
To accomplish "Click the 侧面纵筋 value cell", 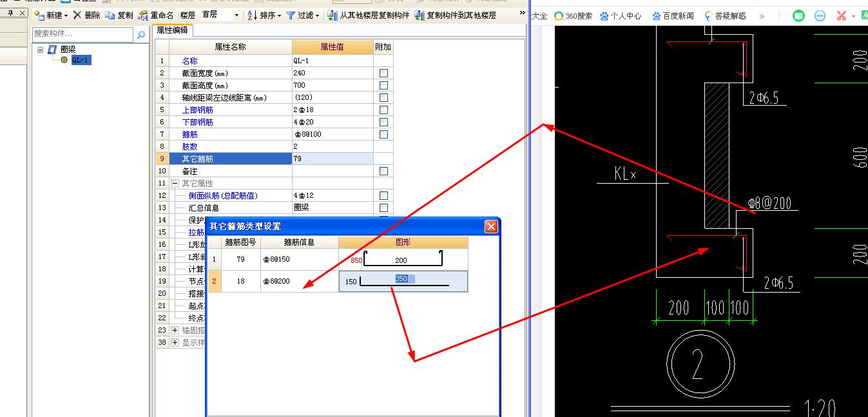I will click(x=333, y=195).
